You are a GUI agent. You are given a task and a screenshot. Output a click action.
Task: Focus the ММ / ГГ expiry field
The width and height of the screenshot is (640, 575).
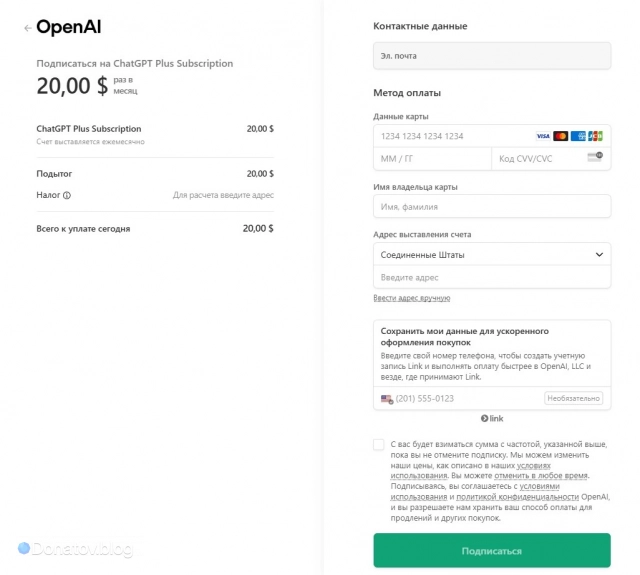432,158
